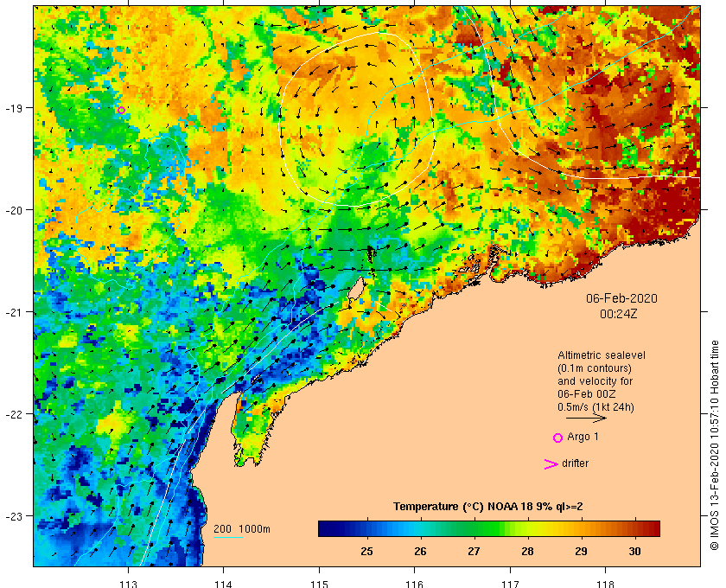This screenshot has height=588, width=726.
Task: Click the IMOS copyright timestamp text
Action: (x=714, y=445)
